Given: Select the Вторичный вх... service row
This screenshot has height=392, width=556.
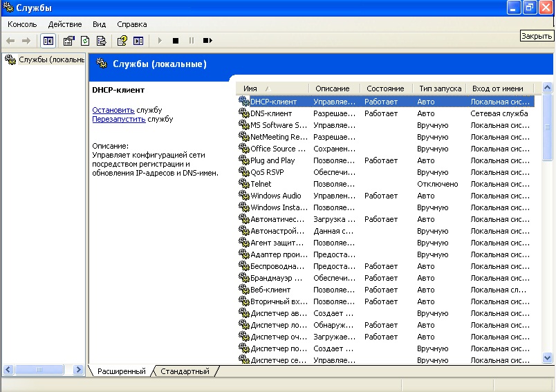Looking at the screenshot, I should (x=385, y=301).
